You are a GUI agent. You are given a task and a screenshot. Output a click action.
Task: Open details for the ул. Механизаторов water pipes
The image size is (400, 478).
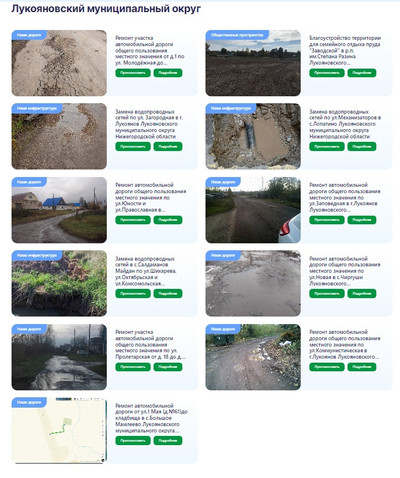click(x=362, y=146)
